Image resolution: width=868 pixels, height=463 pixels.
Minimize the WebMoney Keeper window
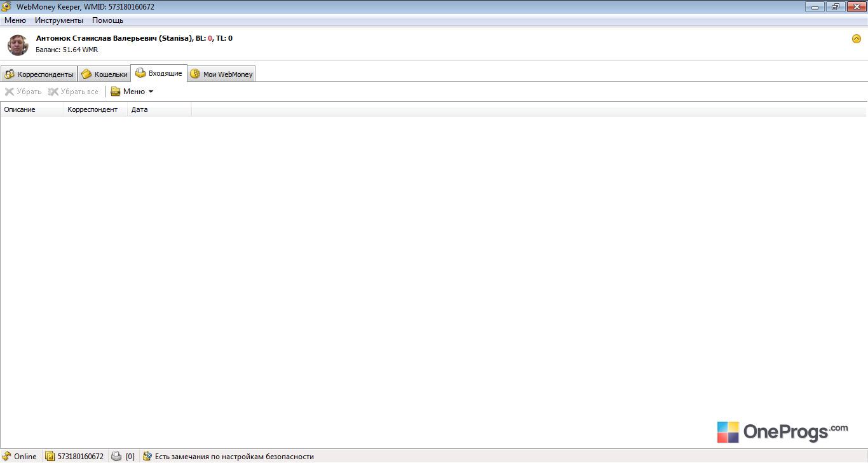[815, 6]
